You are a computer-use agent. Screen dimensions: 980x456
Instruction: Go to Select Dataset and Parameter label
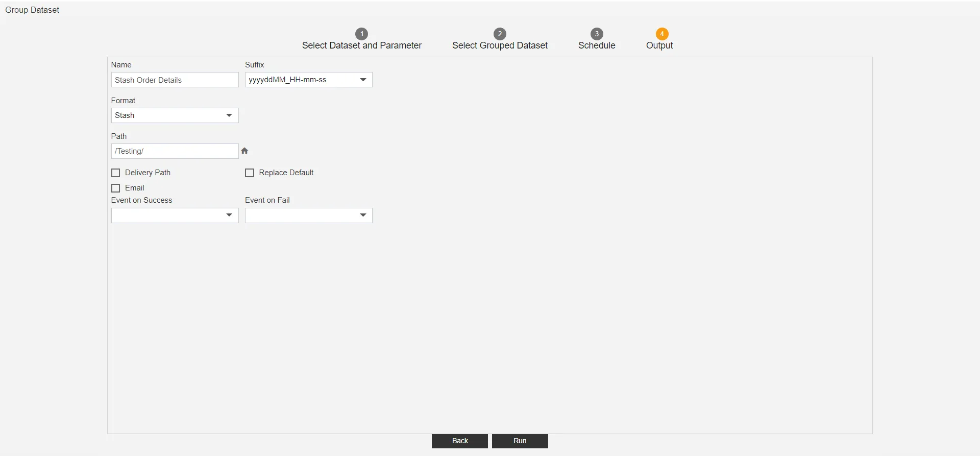click(x=361, y=45)
